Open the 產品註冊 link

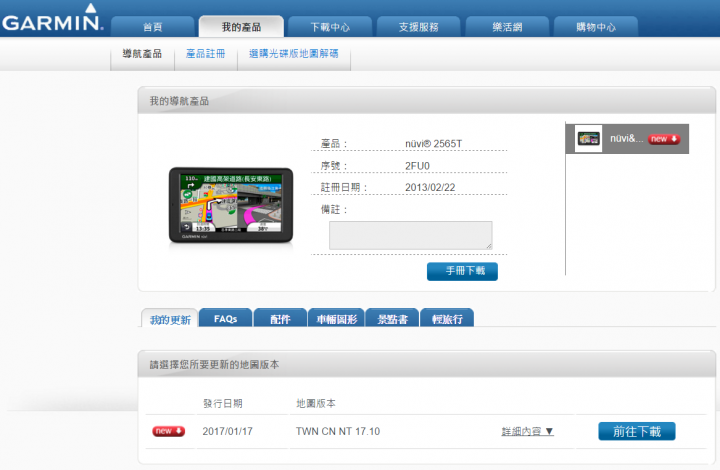(x=206, y=54)
